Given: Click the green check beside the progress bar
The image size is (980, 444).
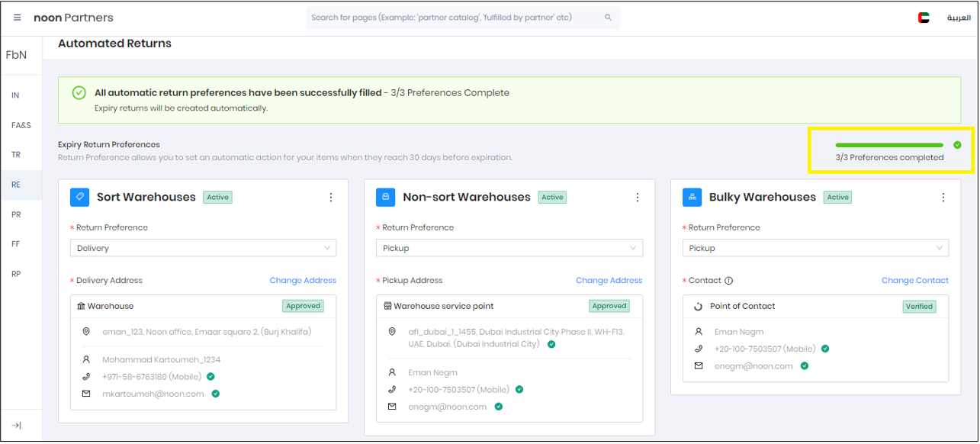Looking at the screenshot, I should 957,145.
